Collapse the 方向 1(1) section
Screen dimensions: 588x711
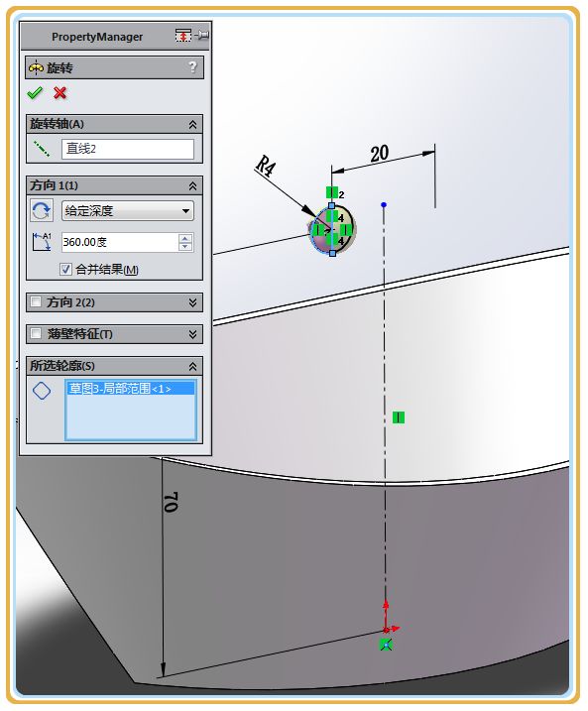click(x=192, y=185)
